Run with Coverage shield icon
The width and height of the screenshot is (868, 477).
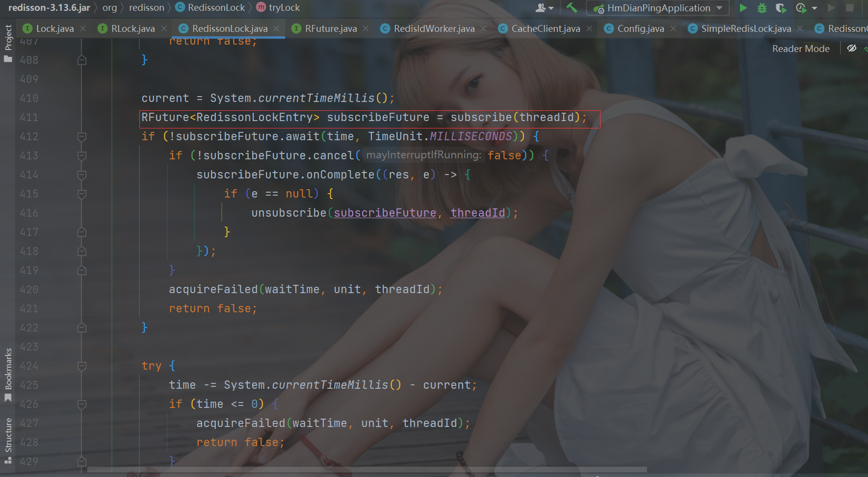780,8
